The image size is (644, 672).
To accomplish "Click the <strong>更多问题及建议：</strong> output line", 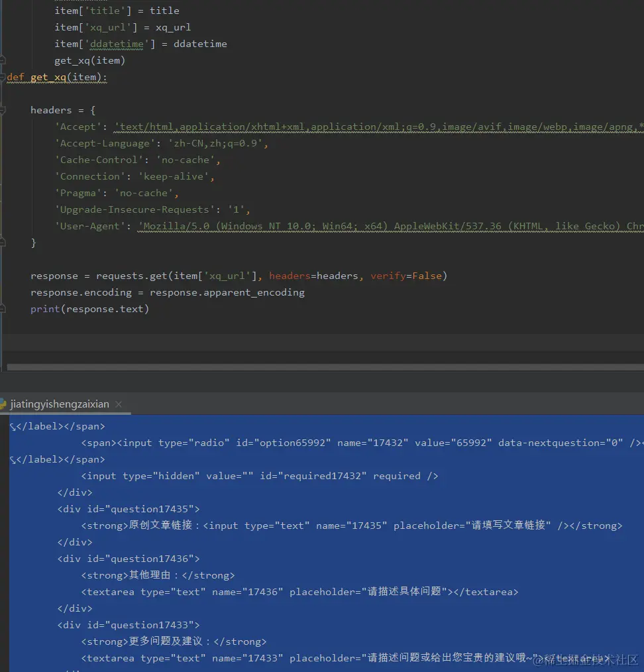I will click(174, 642).
